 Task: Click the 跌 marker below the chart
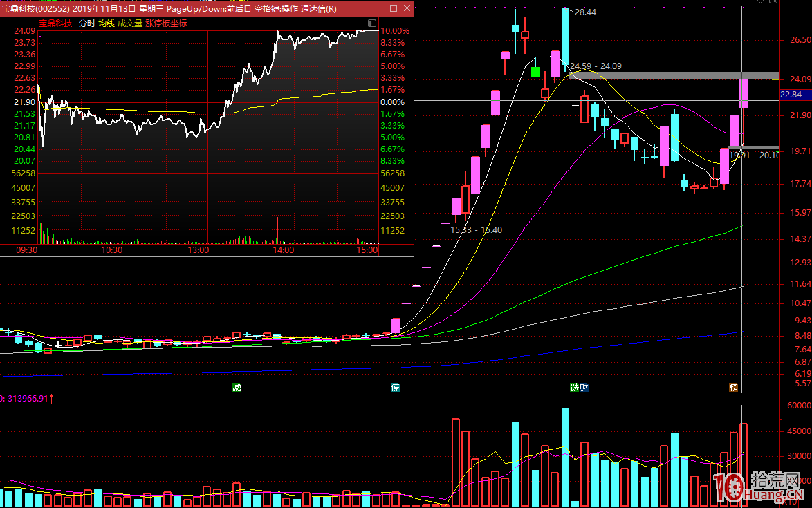574,388
